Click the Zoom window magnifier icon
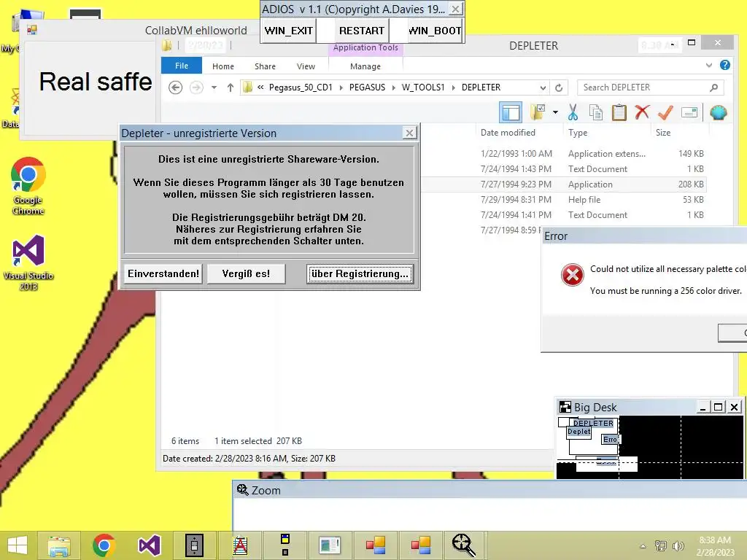This screenshot has height=560, width=747. (242, 490)
